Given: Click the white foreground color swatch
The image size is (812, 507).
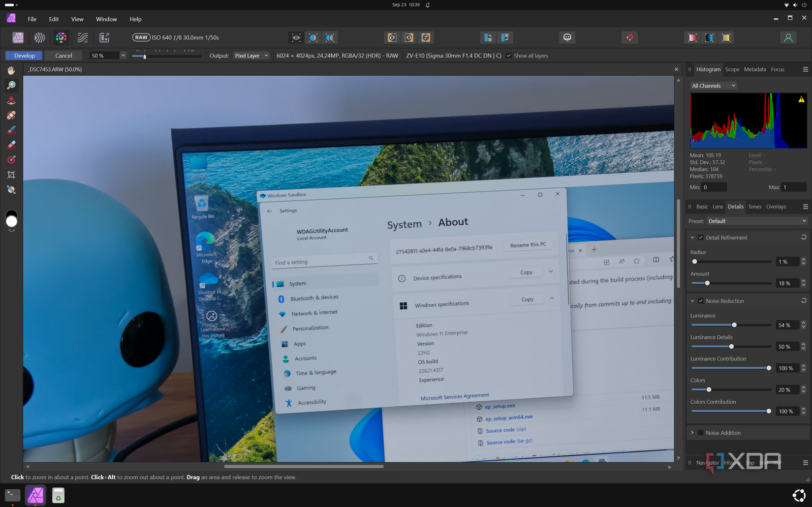Looking at the screenshot, I should click(x=11, y=222).
